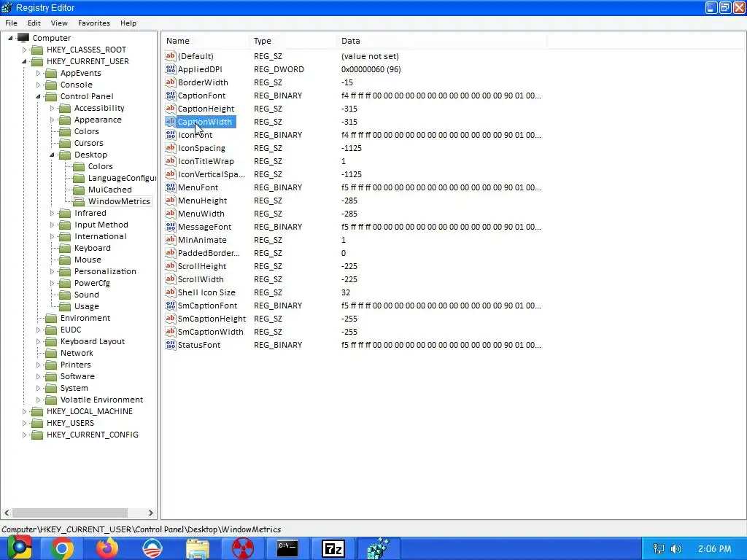
Task: Click the WindowMetrics folder icon
Action: click(79, 201)
